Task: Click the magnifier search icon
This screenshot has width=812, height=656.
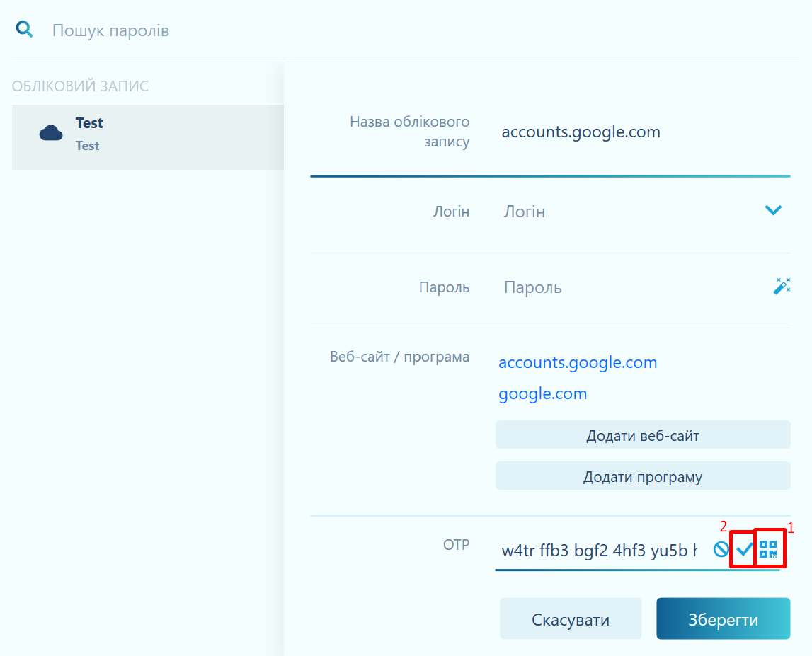Action: [25, 30]
